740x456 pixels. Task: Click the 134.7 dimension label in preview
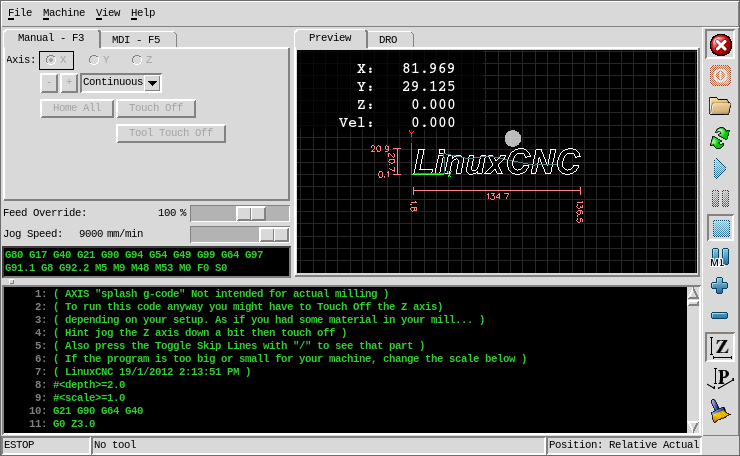pyautogui.click(x=497, y=196)
